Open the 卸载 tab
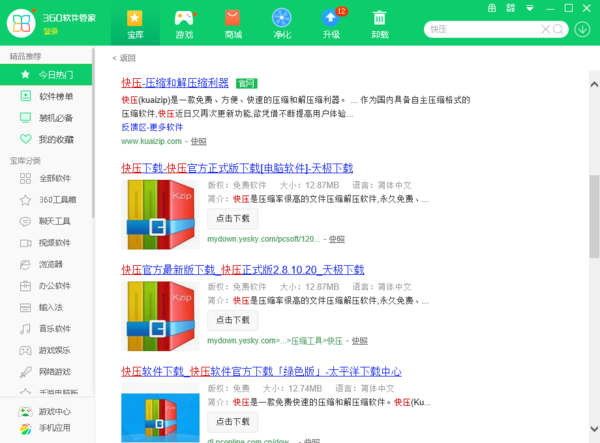This screenshot has height=443, width=600. (x=380, y=24)
